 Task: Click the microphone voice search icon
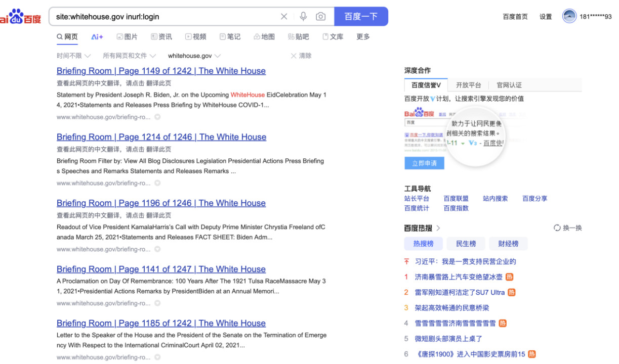tap(303, 16)
